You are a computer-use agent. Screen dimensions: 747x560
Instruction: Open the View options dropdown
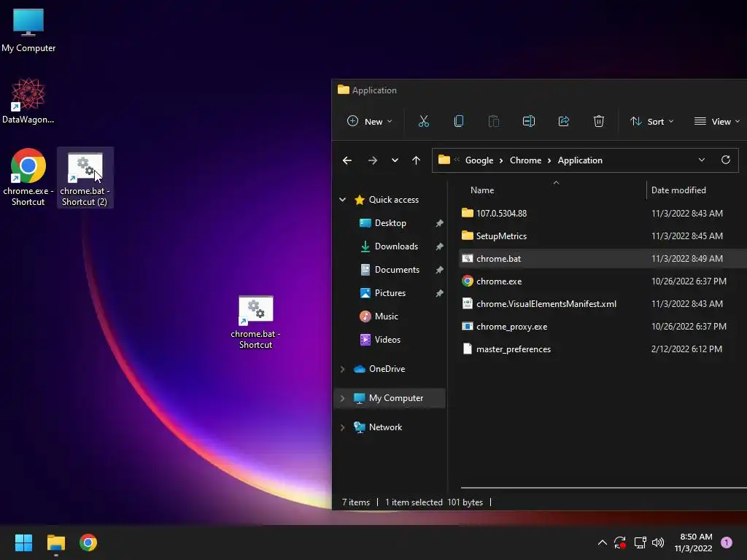coord(717,122)
